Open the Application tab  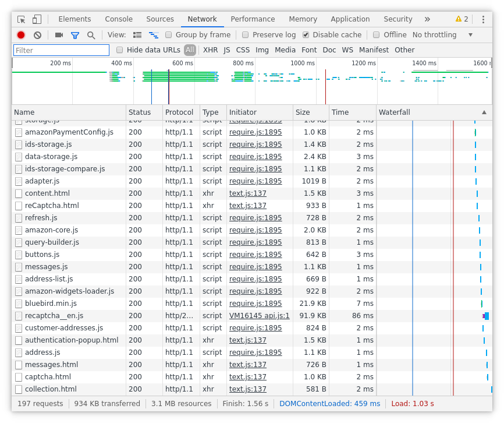(x=350, y=19)
